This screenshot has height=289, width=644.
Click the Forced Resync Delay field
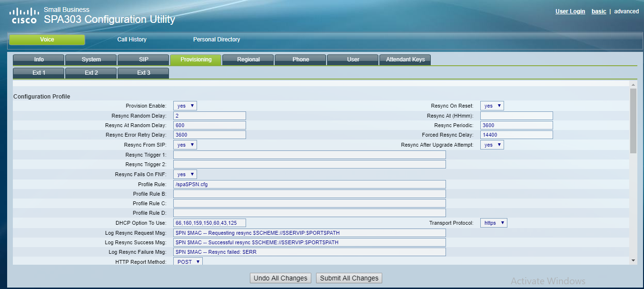(516, 135)
